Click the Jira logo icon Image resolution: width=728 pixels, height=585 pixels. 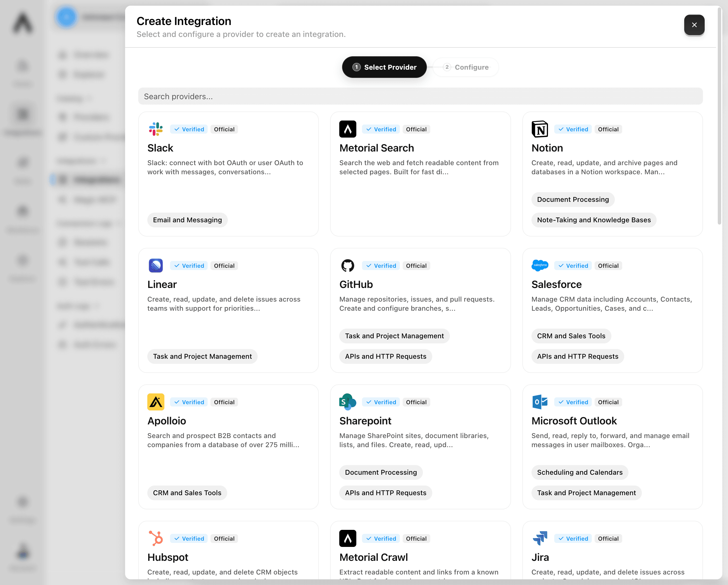pyautogui.click(x=540, y=538)
